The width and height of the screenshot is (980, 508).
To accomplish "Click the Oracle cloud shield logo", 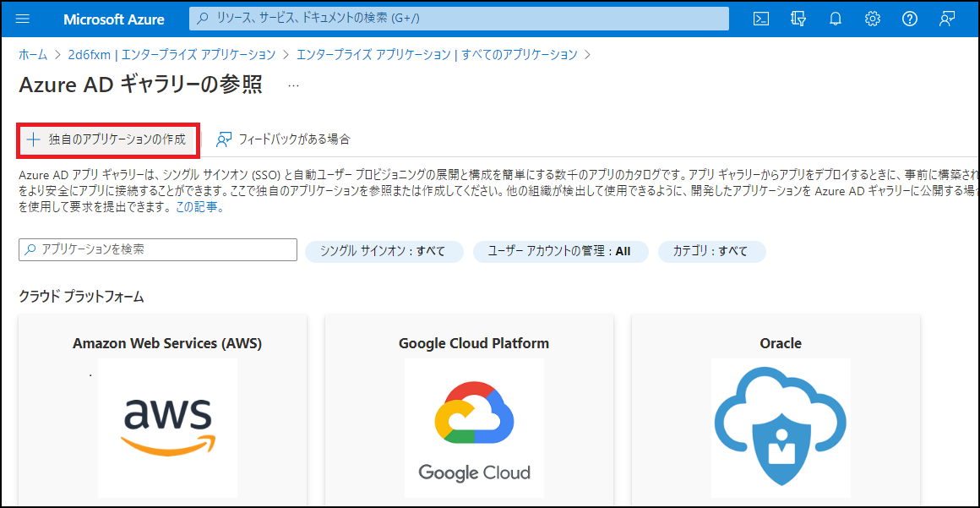I will coord(781,427).
